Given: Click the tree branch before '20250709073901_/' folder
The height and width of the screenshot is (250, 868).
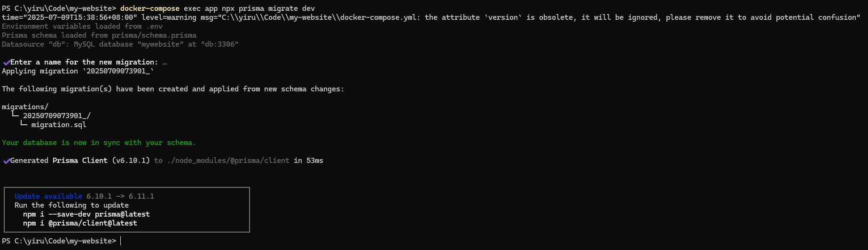Looking at the screenshot, I should click(15, 114).
